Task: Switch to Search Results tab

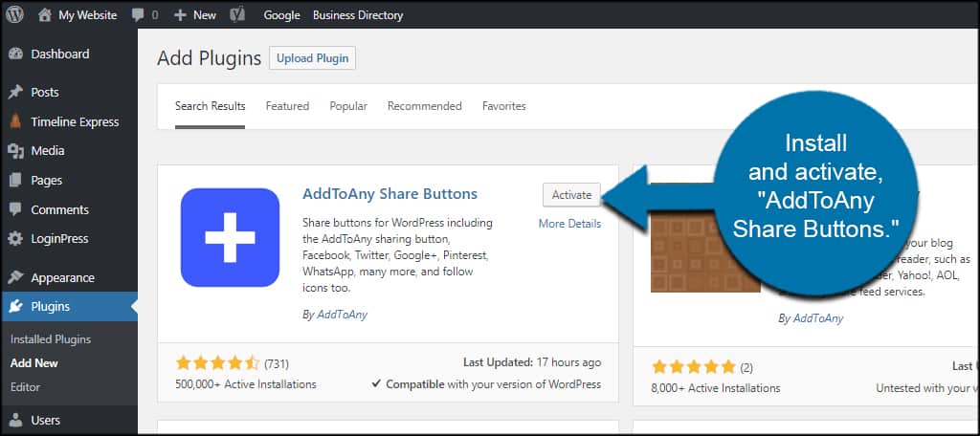Action: point(210,106)
